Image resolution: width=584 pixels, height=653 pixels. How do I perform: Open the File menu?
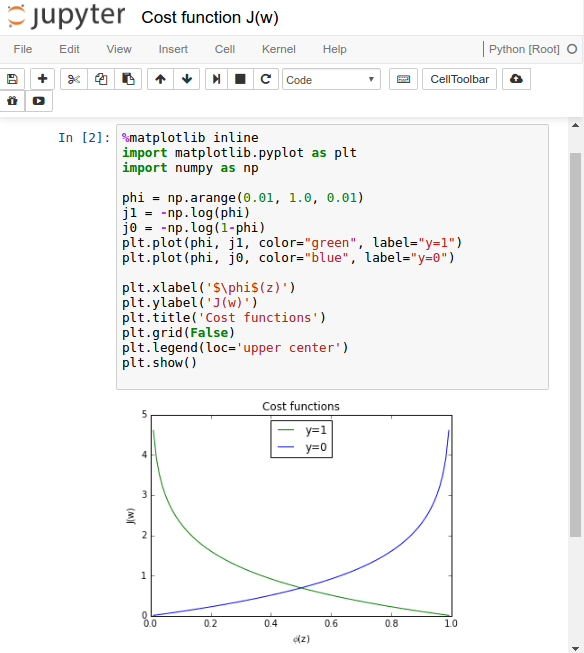tap(22, 49)
